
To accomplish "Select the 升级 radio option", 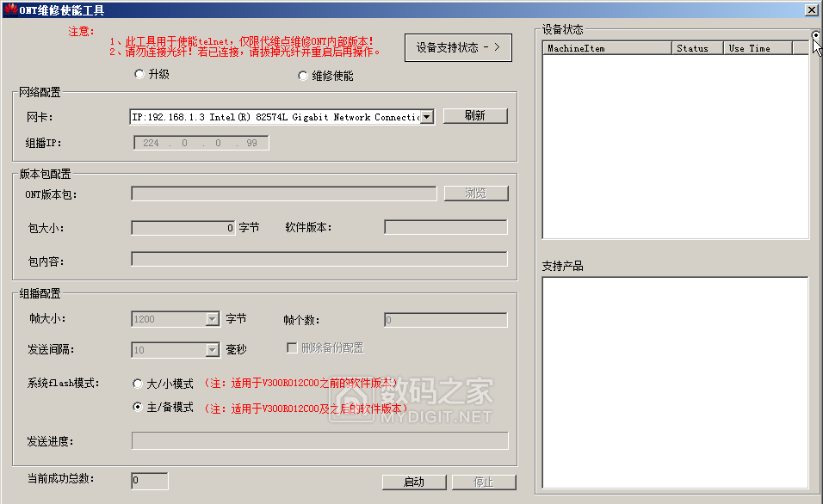I will (x=139, y=75).
